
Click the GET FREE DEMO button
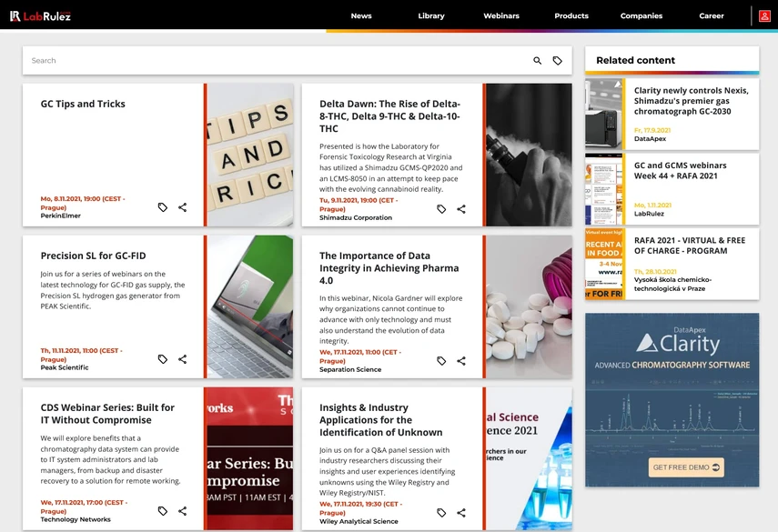tap(686, 467)
